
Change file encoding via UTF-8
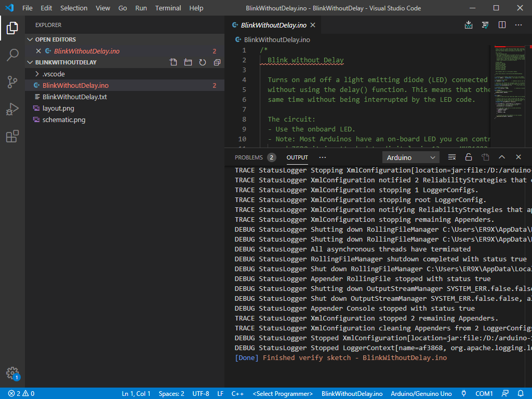[x=201, y=394]
